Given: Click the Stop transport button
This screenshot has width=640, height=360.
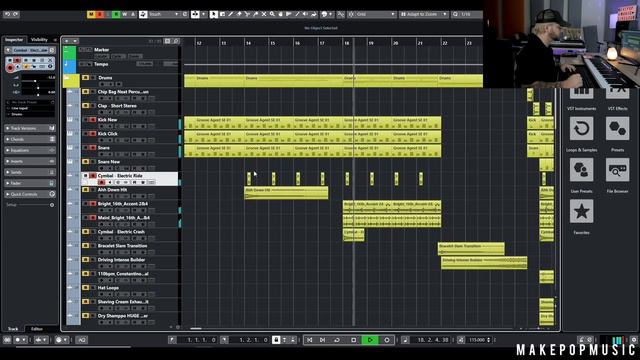Looking at the screenshot, I should 353,340.
